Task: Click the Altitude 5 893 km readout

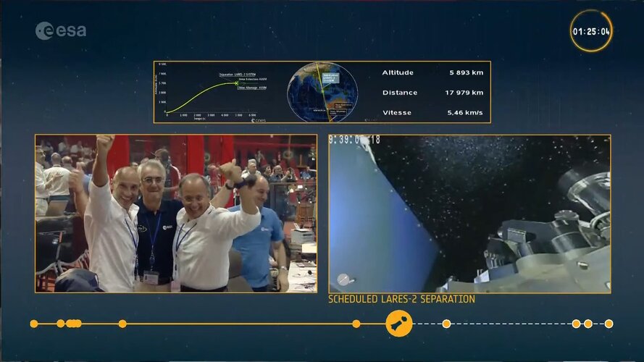Action: click(432, 72)
